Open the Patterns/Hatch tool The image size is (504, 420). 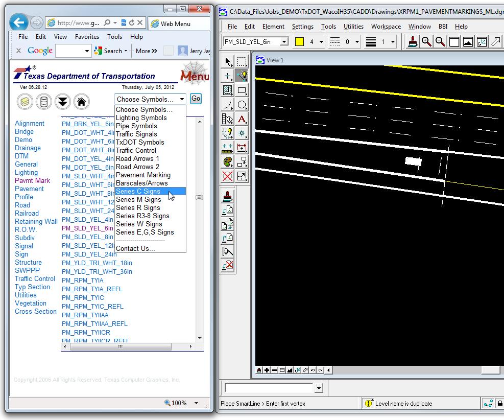point(228,90)
